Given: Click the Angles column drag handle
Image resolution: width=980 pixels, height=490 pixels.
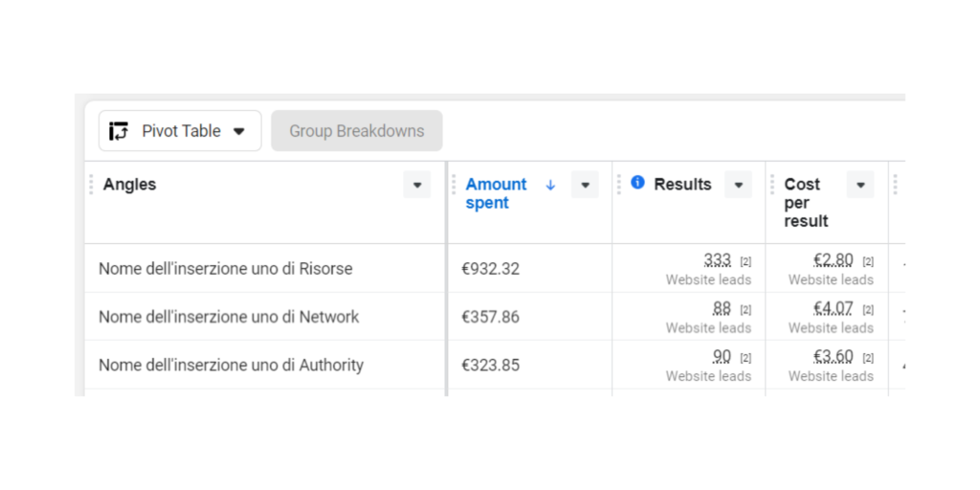Looking at the screenshot, I should [x=91, y=185].
